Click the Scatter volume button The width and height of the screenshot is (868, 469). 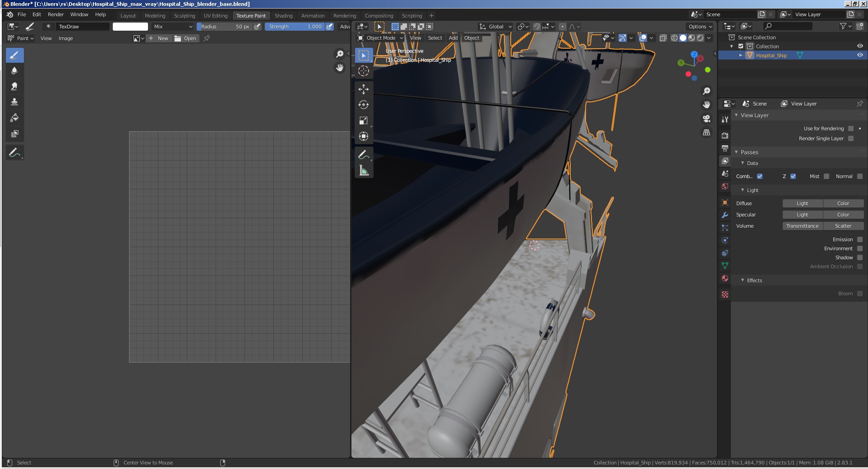(x=843, y=226)
